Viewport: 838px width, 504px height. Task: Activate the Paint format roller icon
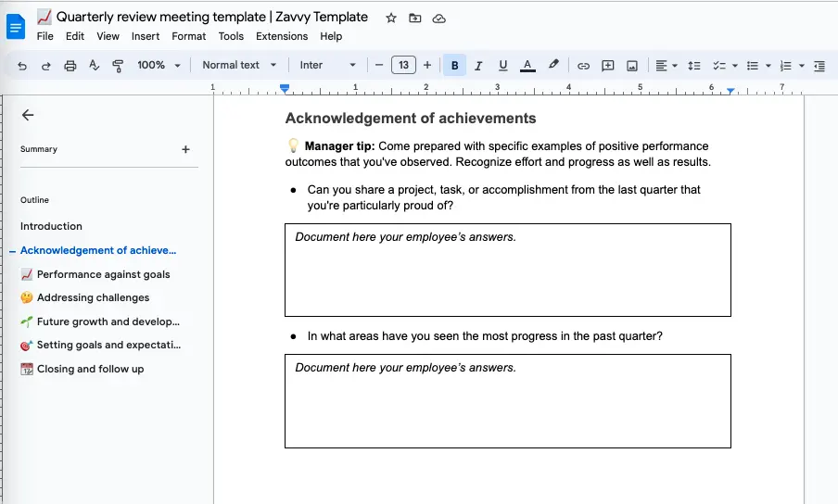(x=118, y=66)
